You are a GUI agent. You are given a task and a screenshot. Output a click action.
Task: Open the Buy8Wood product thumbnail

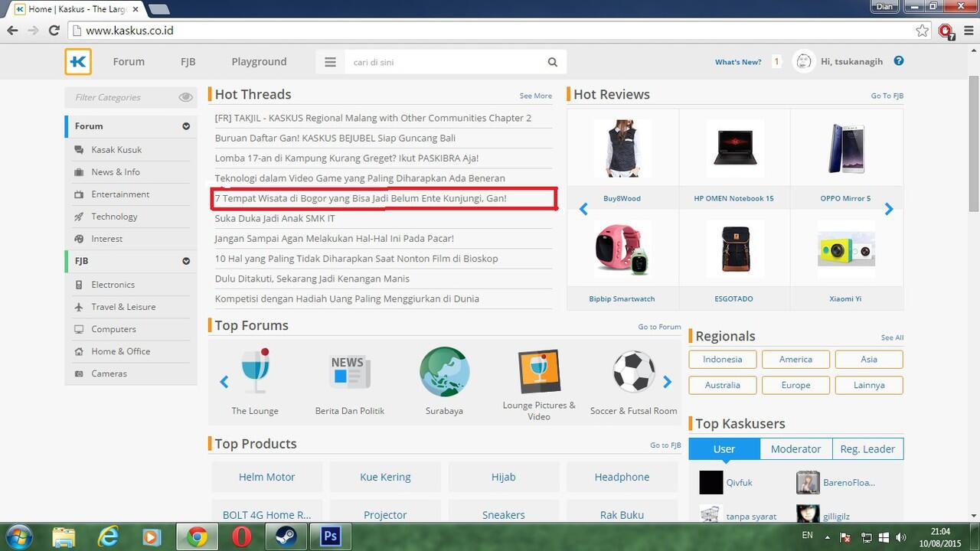coord(622,148)
